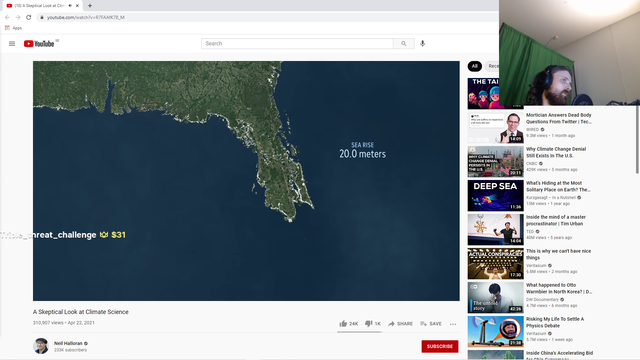Click the A Skeptical Look at Climate Science title
The height and width of the screenshot is (360, 640).
click(81, 312)
